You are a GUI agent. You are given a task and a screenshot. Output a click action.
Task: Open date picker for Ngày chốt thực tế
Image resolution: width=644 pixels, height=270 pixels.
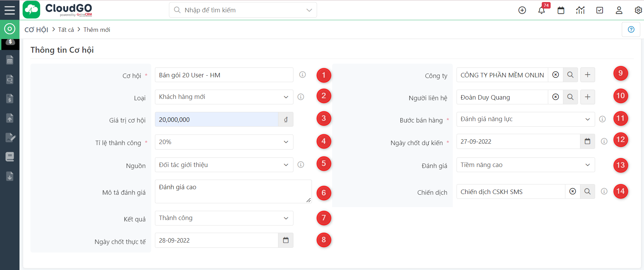tap(286, 240)
